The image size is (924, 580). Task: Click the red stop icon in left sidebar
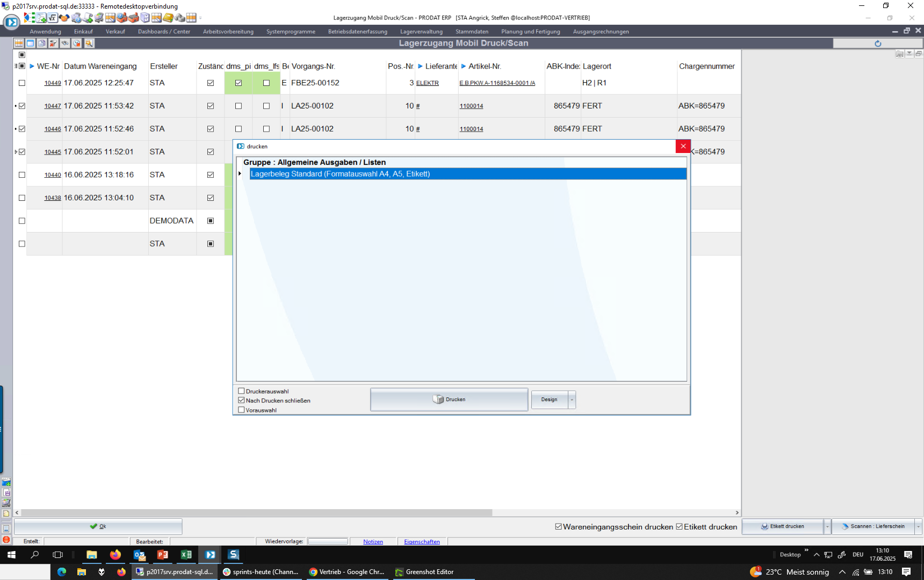[6, 540]
